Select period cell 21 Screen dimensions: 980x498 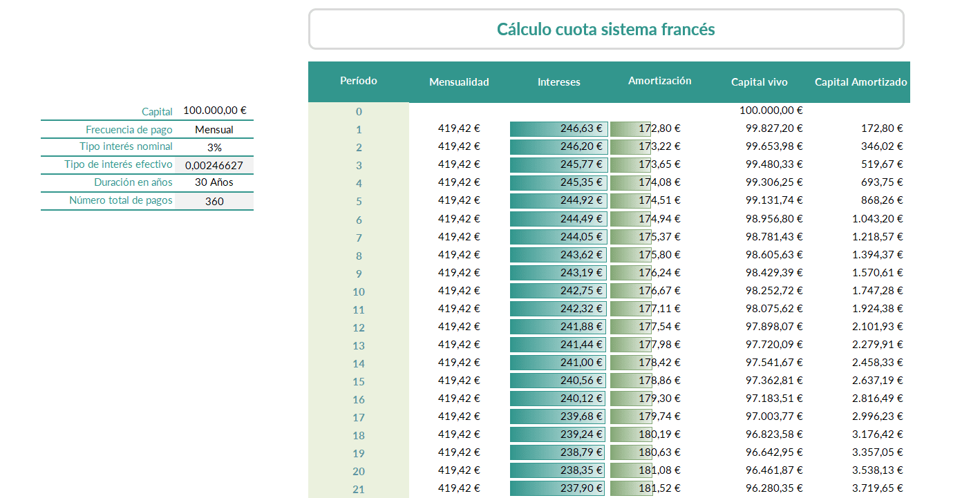359,489
